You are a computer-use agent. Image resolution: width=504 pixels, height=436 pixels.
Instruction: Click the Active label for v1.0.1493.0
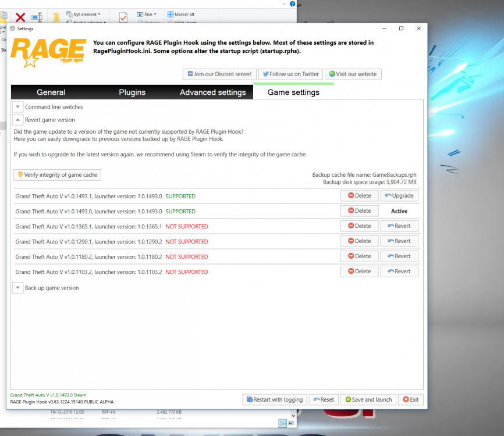399,211
